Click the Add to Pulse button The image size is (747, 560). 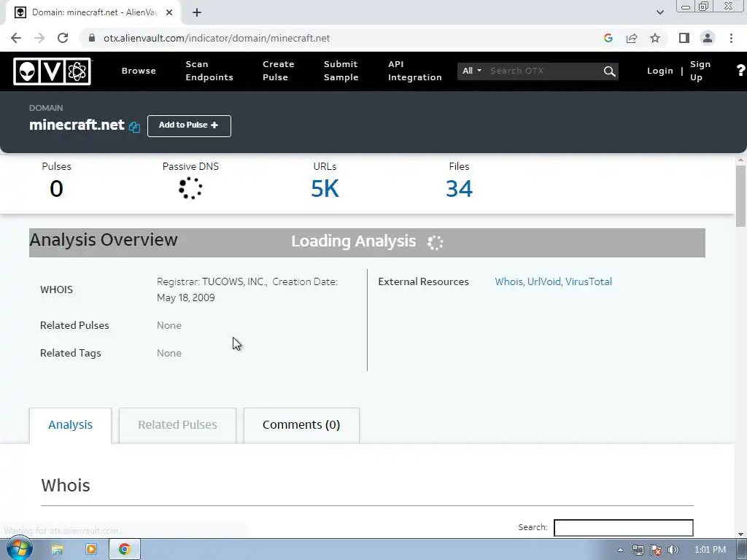click(189, 125)
